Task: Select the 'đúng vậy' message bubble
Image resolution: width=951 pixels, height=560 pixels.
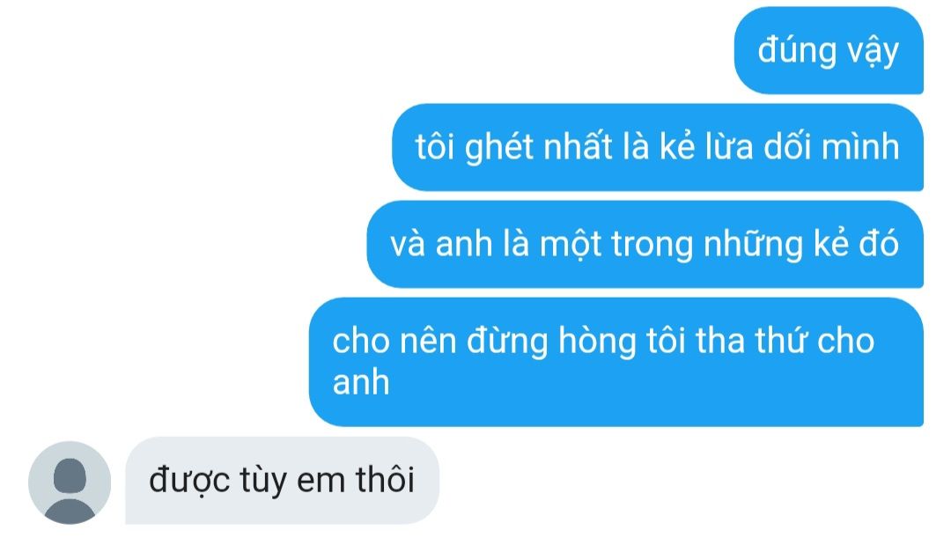Action: (829, 50)
